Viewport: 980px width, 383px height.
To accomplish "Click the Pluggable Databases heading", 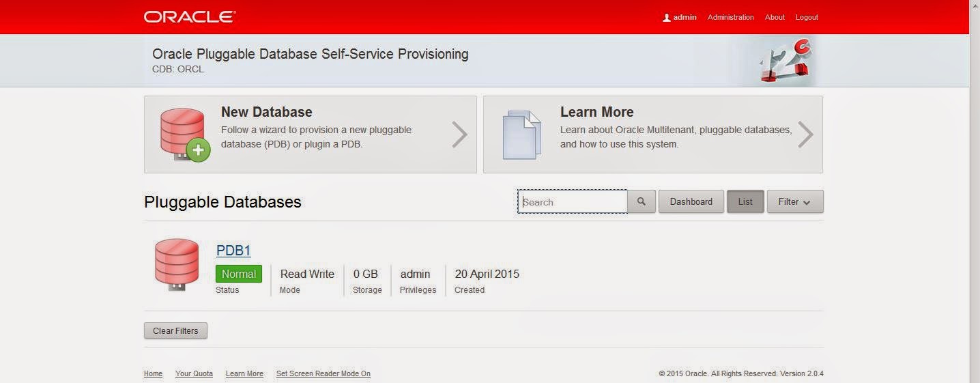I will [222, 202].
